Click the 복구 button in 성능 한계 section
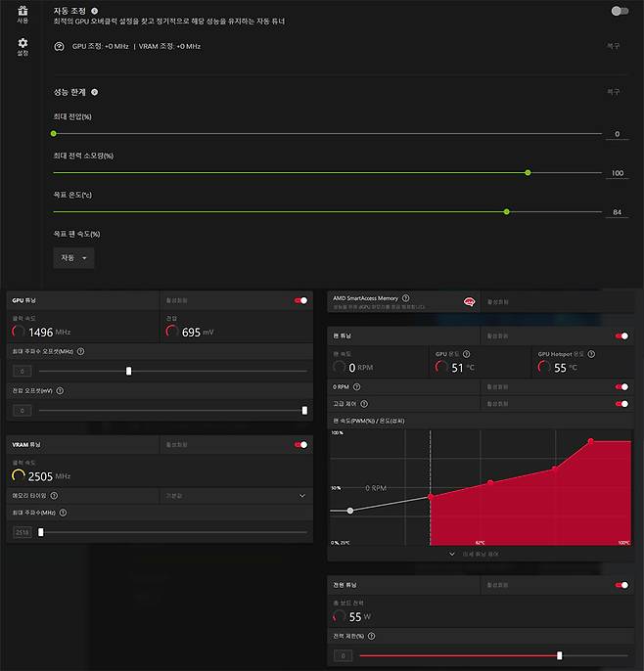This screenshot has width=644, height=671. (x=613, y=92)
